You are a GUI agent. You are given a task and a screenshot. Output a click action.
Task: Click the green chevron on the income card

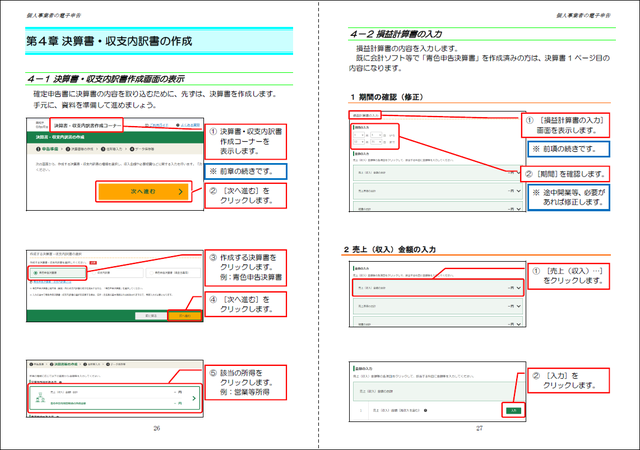pos(194,398)
